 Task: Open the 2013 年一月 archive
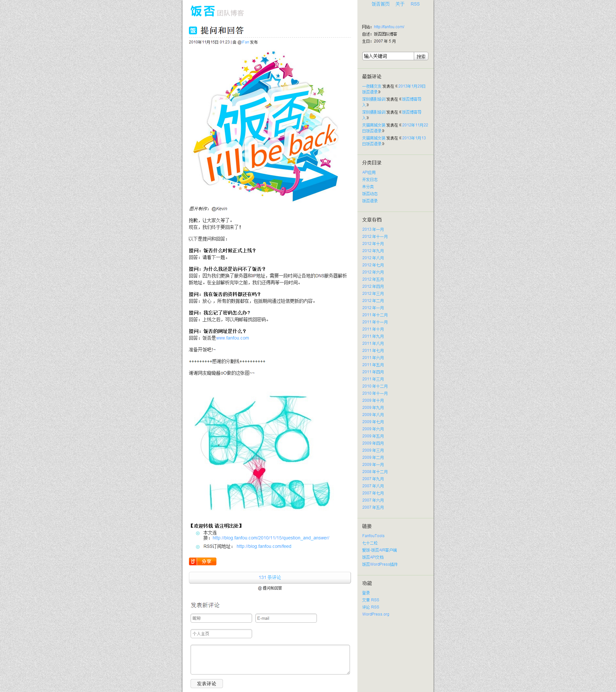[x=373, y=229]
